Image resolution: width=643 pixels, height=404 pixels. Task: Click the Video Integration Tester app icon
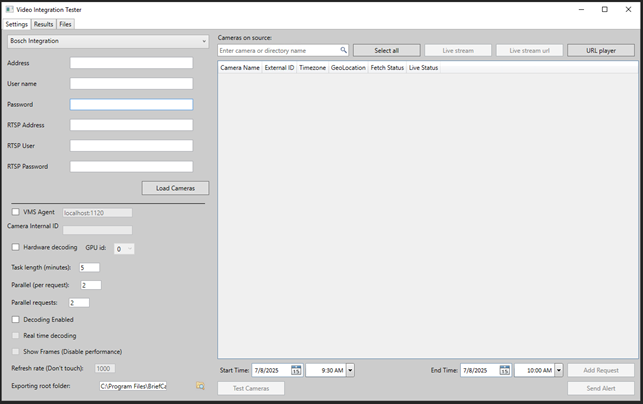point(9,9)
